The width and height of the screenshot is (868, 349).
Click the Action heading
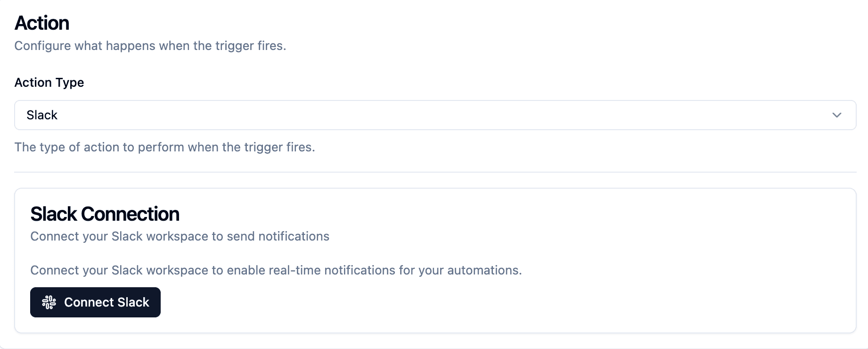tap(42, 22)
